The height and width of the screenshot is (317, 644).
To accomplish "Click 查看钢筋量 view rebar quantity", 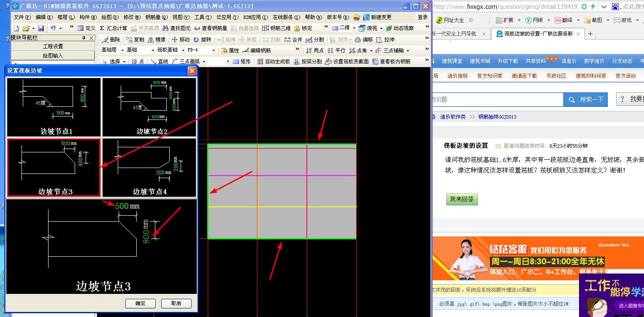I will (x=210, y=28).
